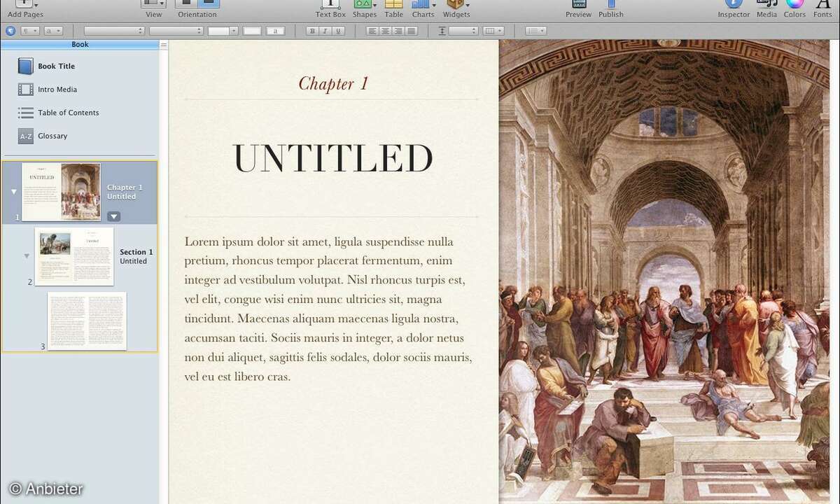Click the sidebar resize handle icon
Image resolution: width=840 pixels, height=504 pixels.
164,45
